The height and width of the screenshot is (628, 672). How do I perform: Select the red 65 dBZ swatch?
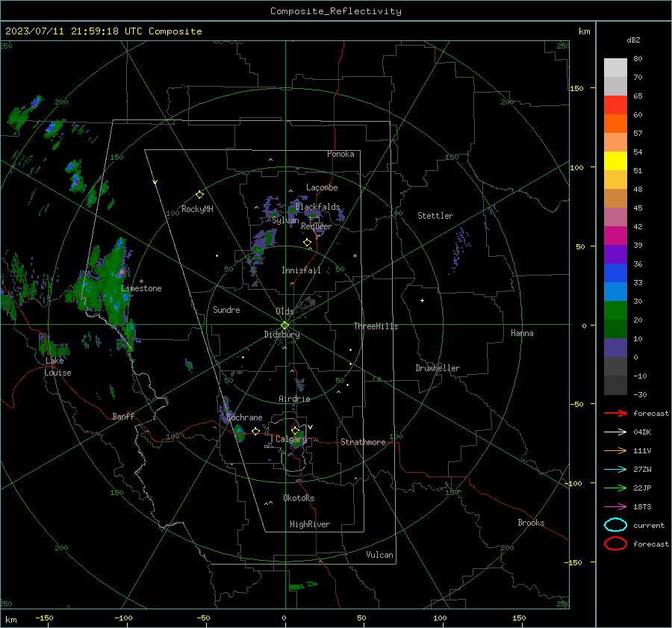click(x=615, y=105)
